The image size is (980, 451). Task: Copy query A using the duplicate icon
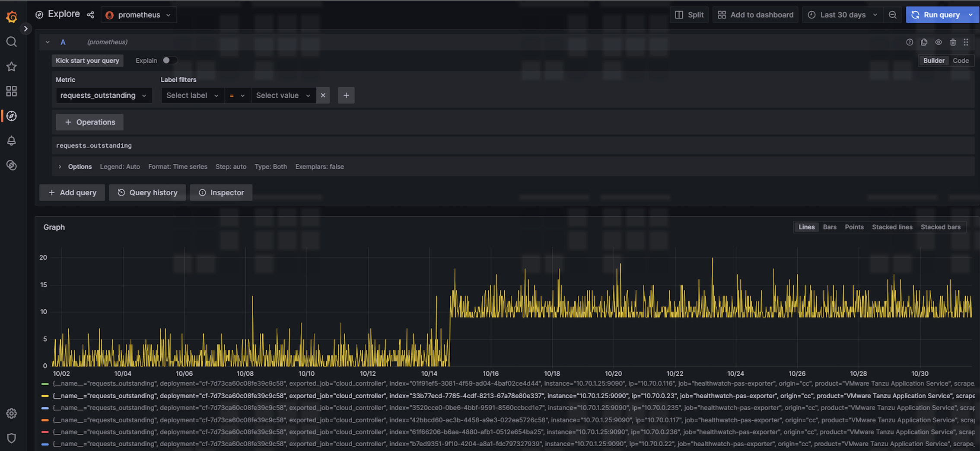pos(924,42)
